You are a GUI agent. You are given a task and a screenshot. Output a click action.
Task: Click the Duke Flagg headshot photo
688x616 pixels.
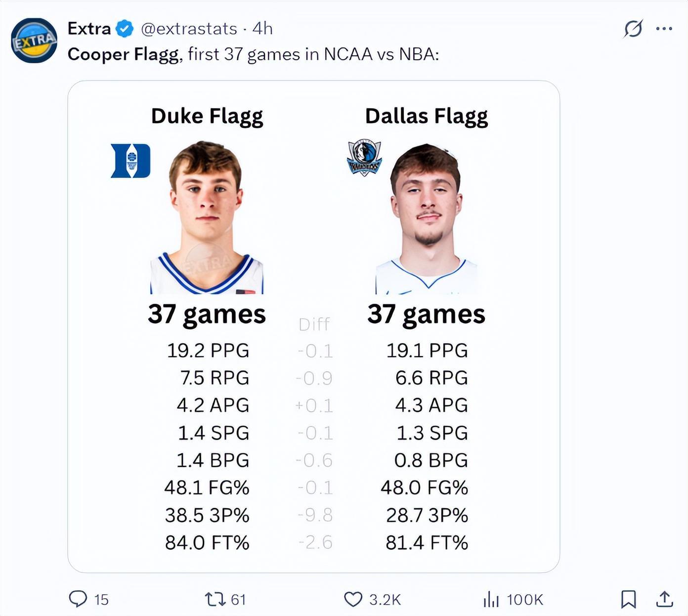207,218
